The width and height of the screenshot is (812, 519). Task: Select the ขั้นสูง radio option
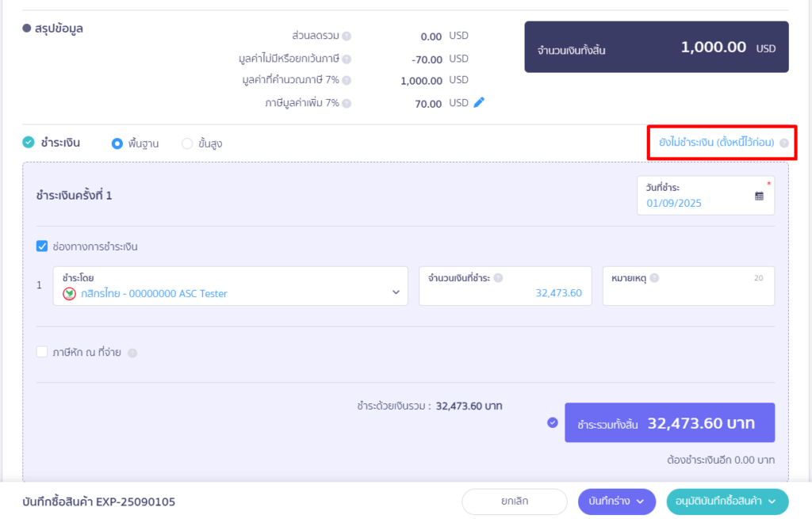[187, 143]
